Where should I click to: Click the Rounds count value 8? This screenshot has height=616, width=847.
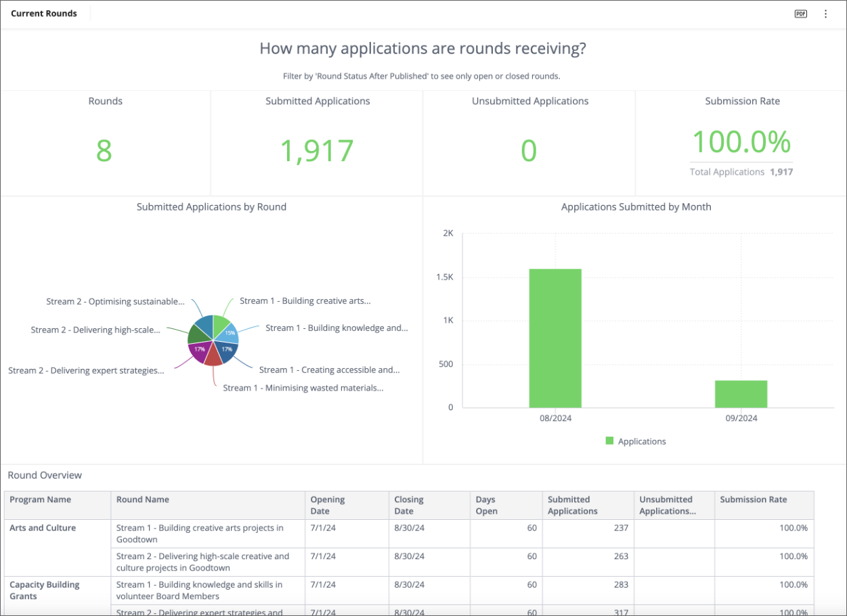click(x=104, y=150)
